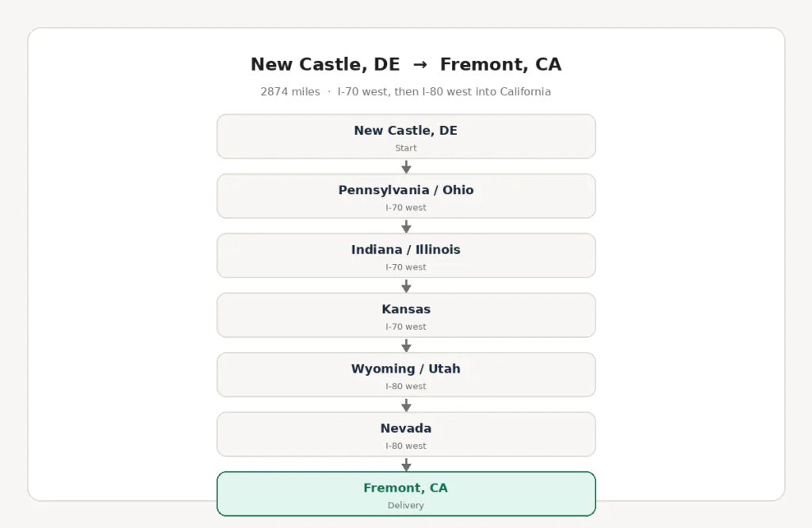812x528 pixels.
Task: Click the "Delivery" label under Fremont
Action: [406, 505]
